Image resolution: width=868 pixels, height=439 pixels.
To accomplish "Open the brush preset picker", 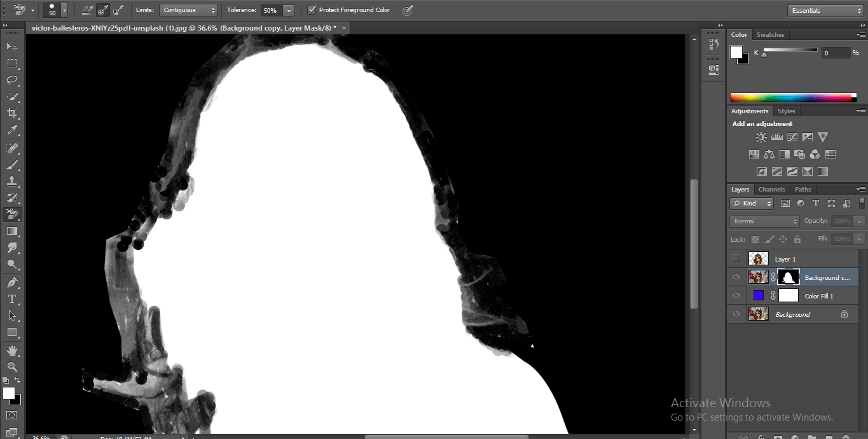I will (64, 10).
